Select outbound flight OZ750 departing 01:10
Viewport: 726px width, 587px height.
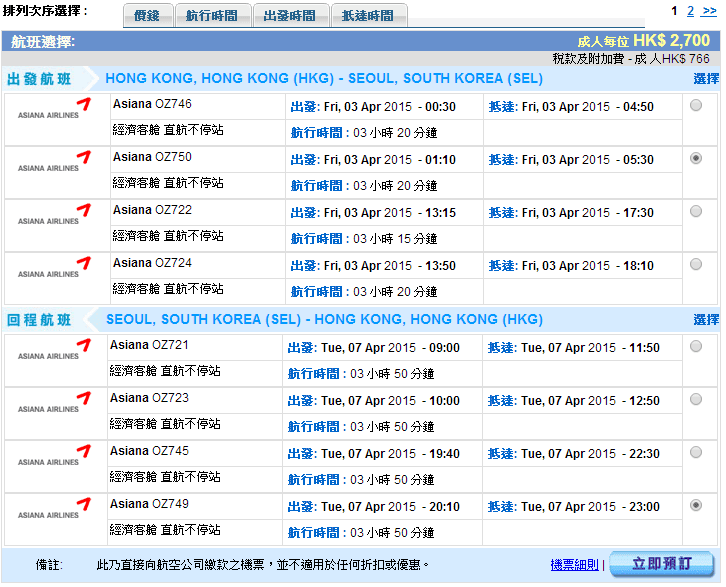click(696, 158)
